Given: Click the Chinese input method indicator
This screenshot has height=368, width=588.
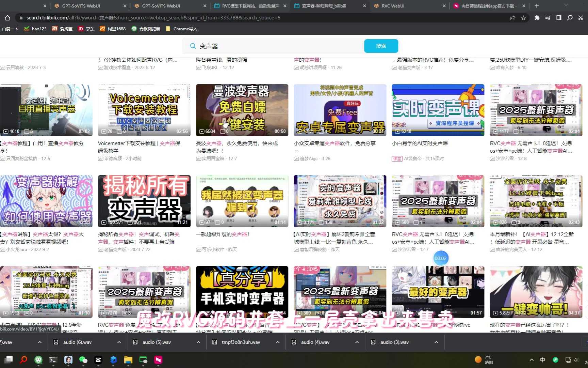Looking at the screenshot, I should tap(543, 359).
